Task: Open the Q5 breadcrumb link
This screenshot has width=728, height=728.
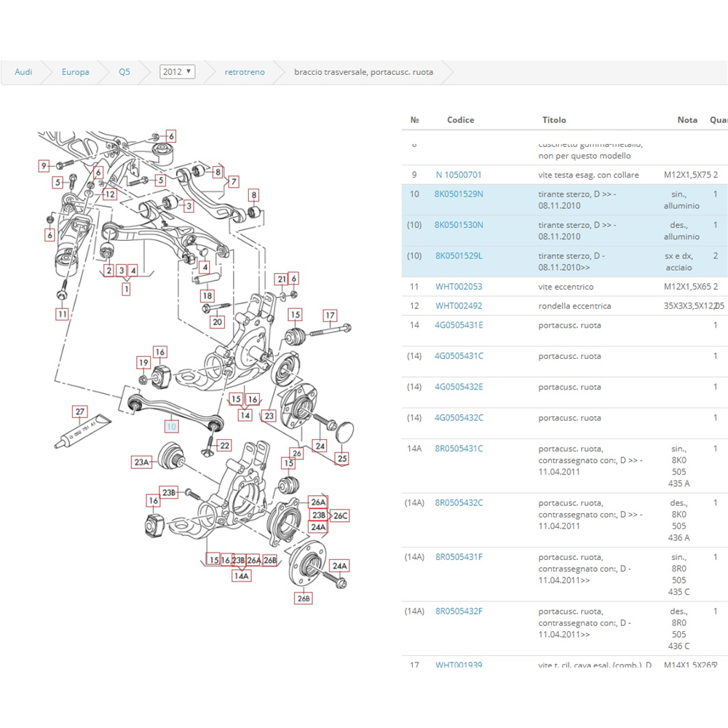Action: coord(124,72)
